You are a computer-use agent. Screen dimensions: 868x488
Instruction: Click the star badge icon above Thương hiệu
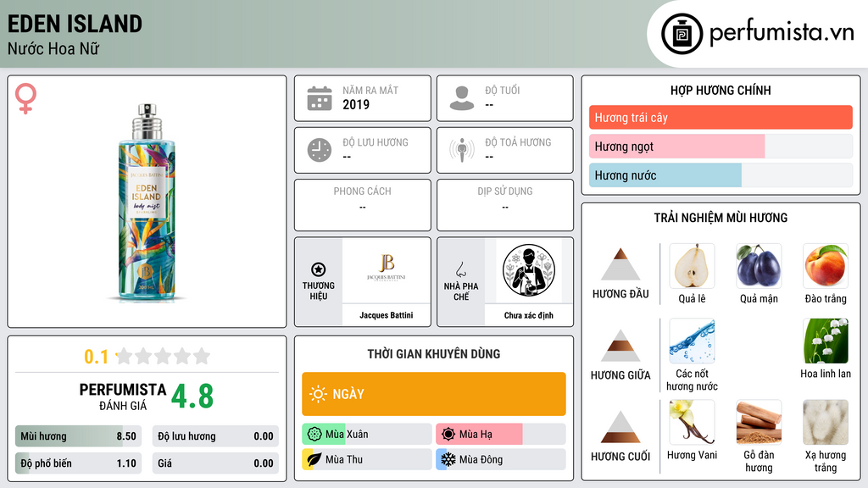[x=319, y=269]
